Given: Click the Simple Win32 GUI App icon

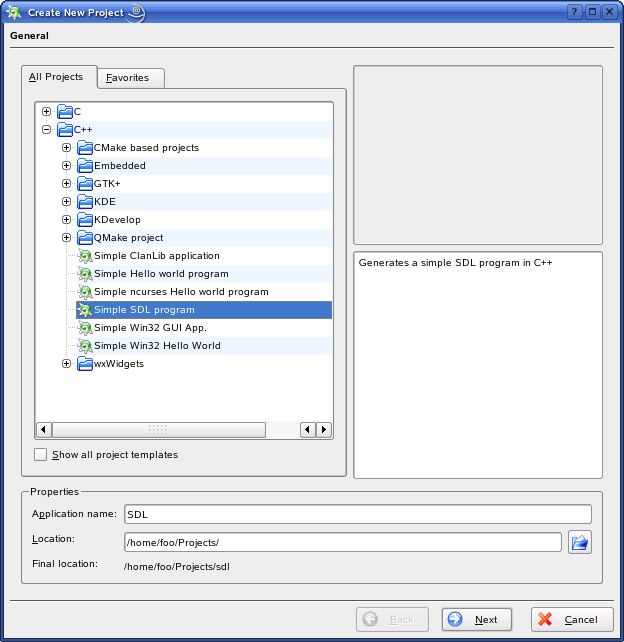Looking at the screenshot, I should coord(85,328).
